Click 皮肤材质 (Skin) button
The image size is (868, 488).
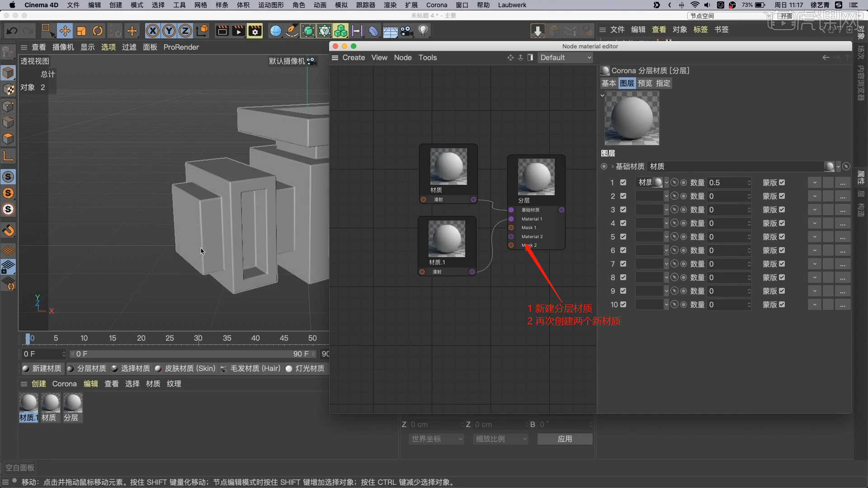coord(185,368)
